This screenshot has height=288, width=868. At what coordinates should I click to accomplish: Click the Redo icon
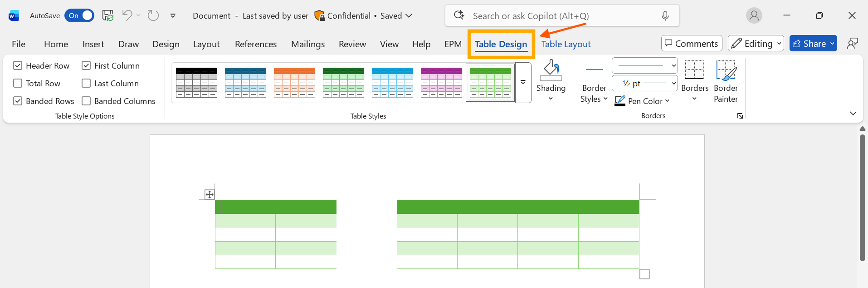(x=153, y=15)
